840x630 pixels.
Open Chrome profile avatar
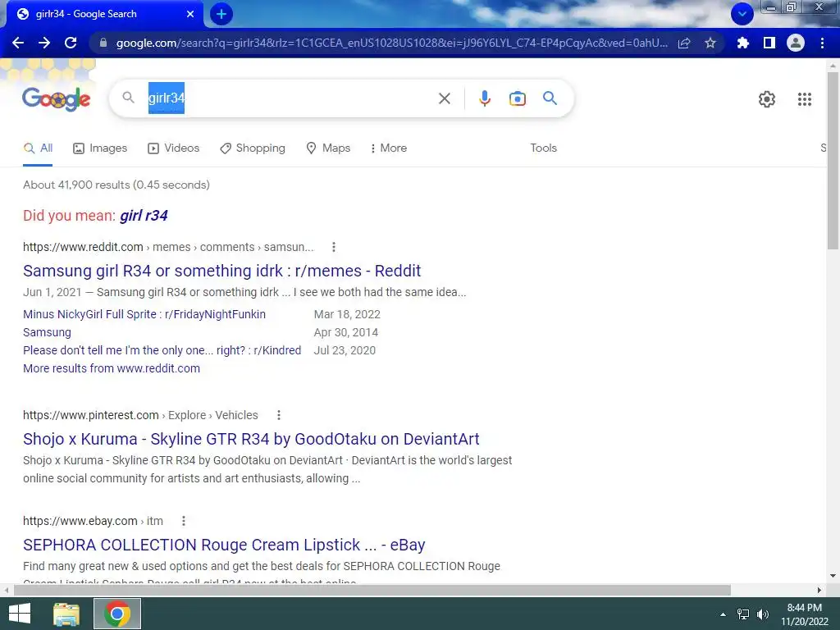point(796,43)
